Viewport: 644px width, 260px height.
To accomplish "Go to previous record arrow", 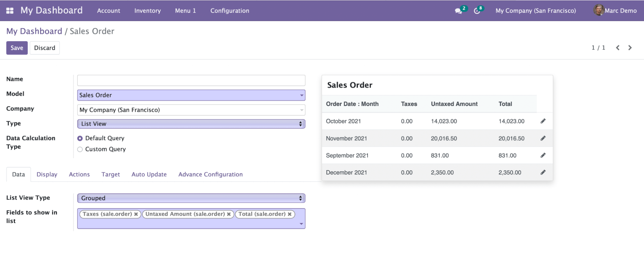I will point(618,48).
